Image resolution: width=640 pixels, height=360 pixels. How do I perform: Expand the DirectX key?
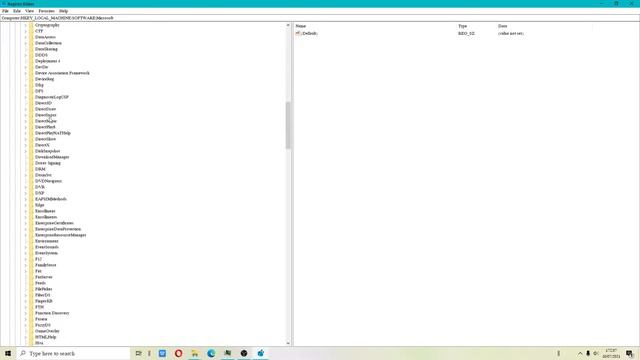25,145
